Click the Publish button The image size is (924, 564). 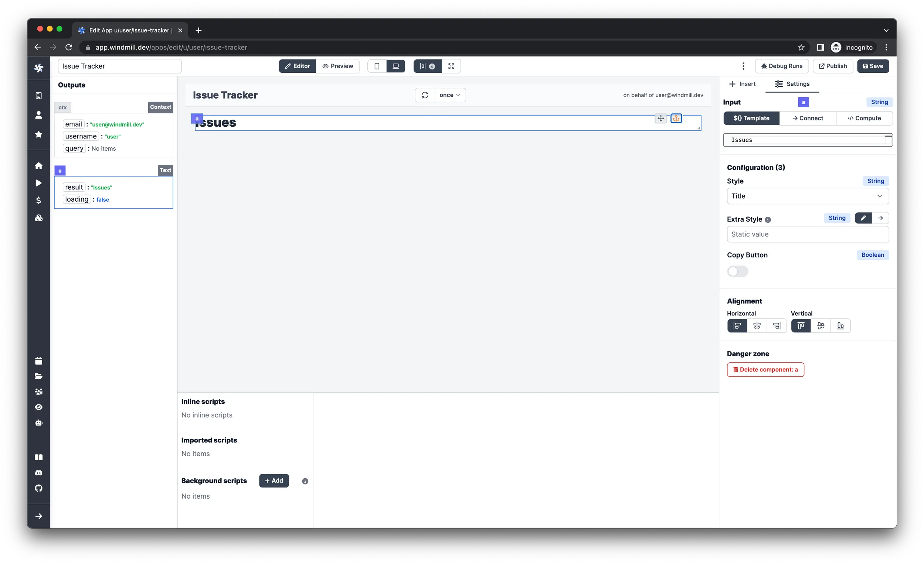click(x=833, y=66)
